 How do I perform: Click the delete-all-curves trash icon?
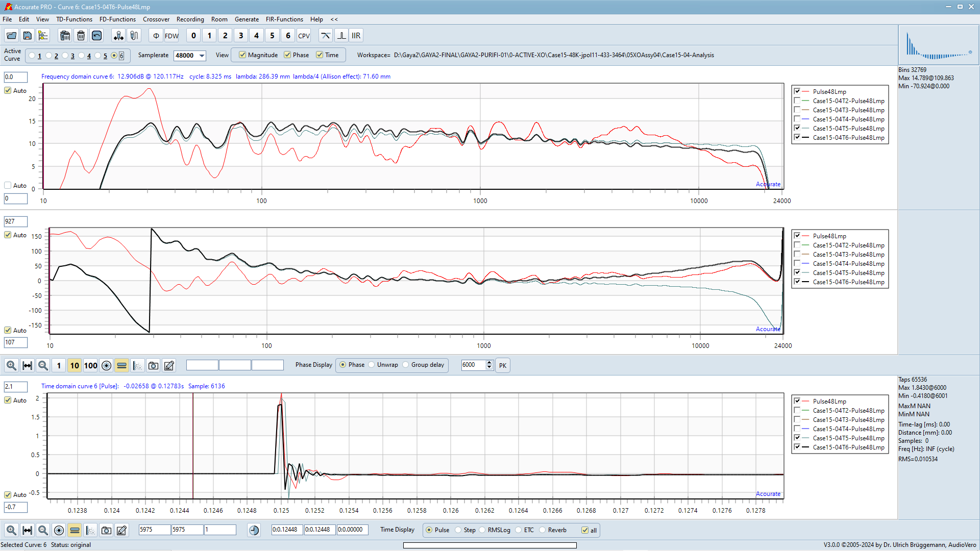pos(65,36)
